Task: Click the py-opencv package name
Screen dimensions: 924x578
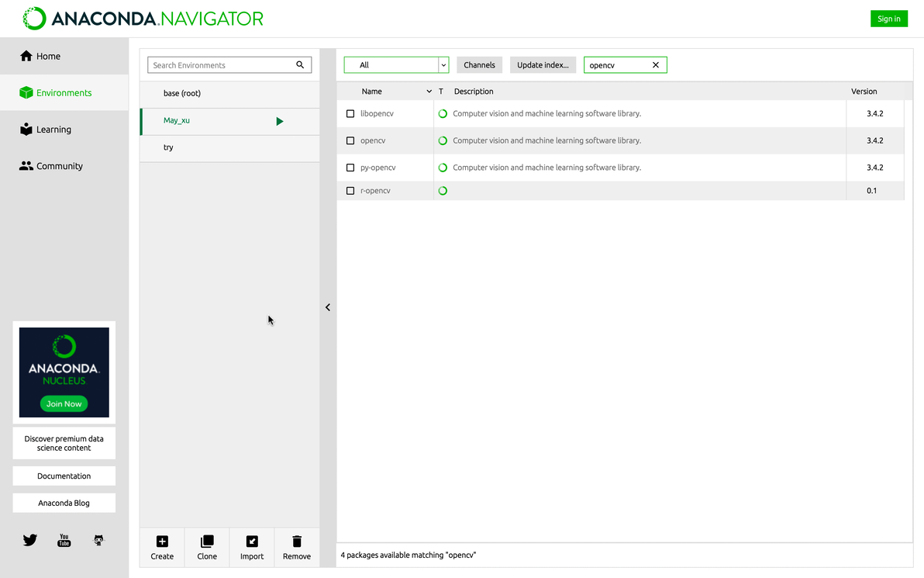Action: coord(378,168)
